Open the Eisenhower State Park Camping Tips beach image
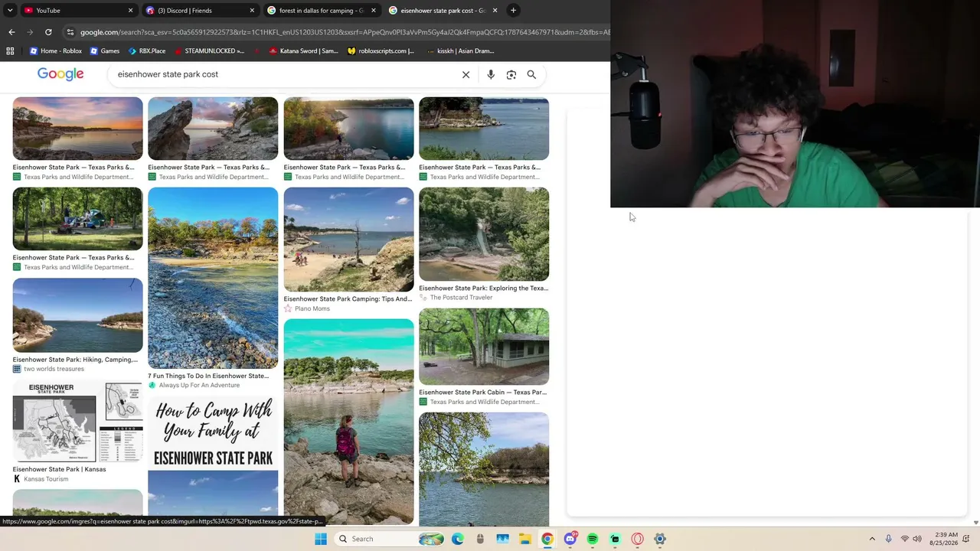Image resolution: width=980 pixels, height=551 pixels. 348,240
